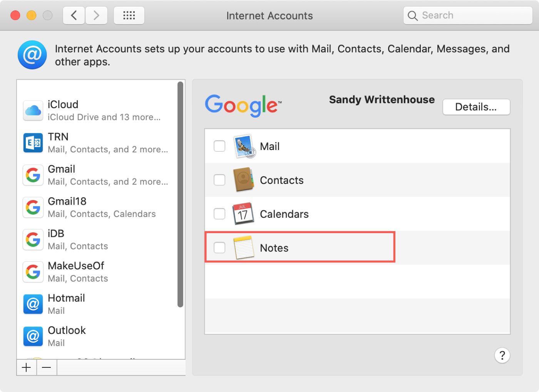This screenshot has width=539, height=392.
Task: Click the yellow minimize window button
Action: click(x=32, y=15)
